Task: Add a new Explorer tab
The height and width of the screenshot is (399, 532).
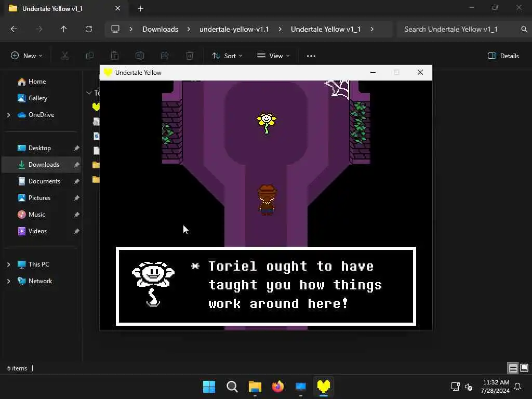Action: point(140,9)
